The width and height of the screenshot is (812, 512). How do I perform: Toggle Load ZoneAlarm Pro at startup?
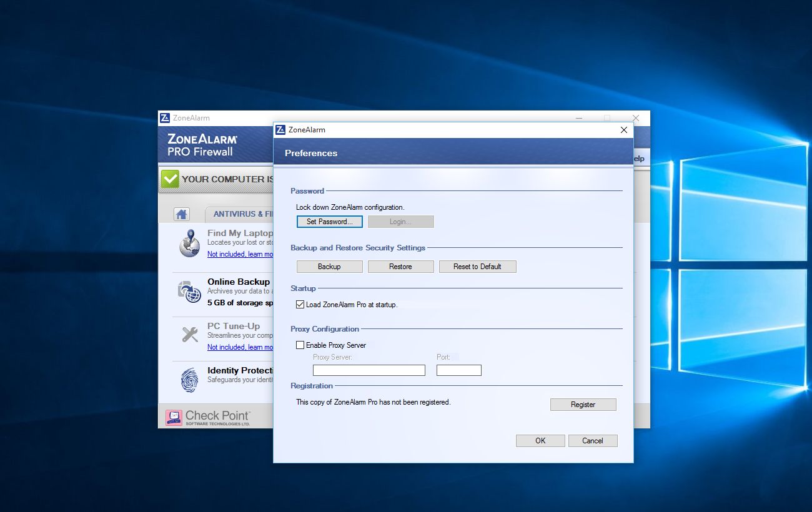[x=300, y=305]
